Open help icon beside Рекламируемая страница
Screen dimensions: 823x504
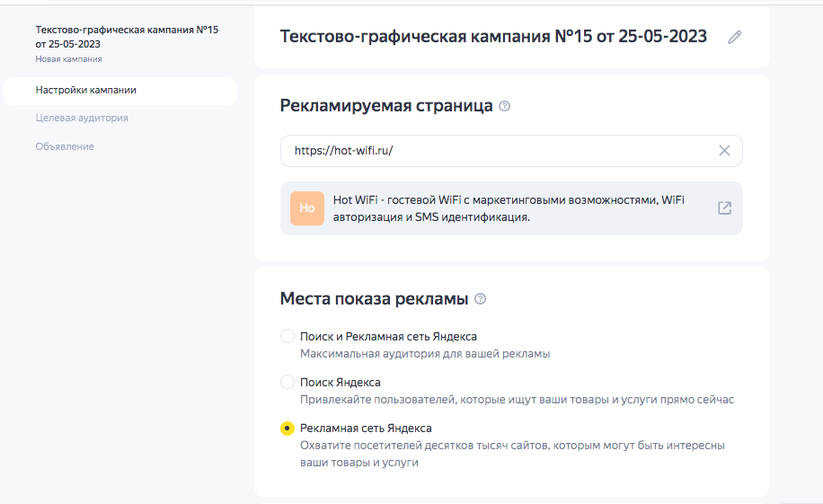504,106
